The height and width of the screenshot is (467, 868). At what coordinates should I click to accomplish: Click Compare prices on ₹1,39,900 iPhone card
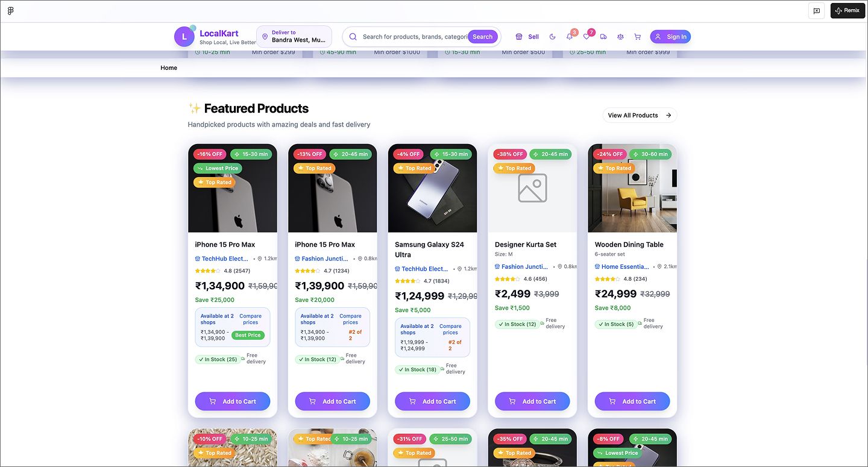(x=351, y=319)
